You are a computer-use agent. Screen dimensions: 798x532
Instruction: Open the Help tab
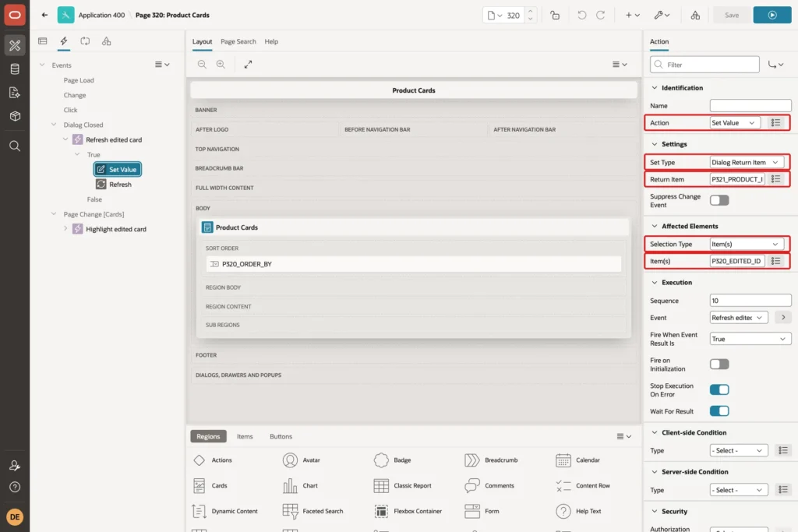271,41
